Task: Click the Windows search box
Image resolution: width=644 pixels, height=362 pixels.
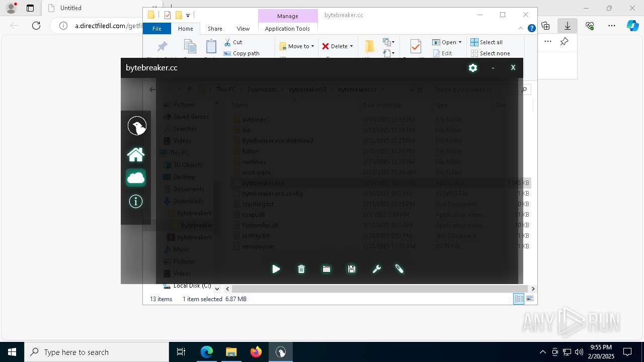Action: 97,352
